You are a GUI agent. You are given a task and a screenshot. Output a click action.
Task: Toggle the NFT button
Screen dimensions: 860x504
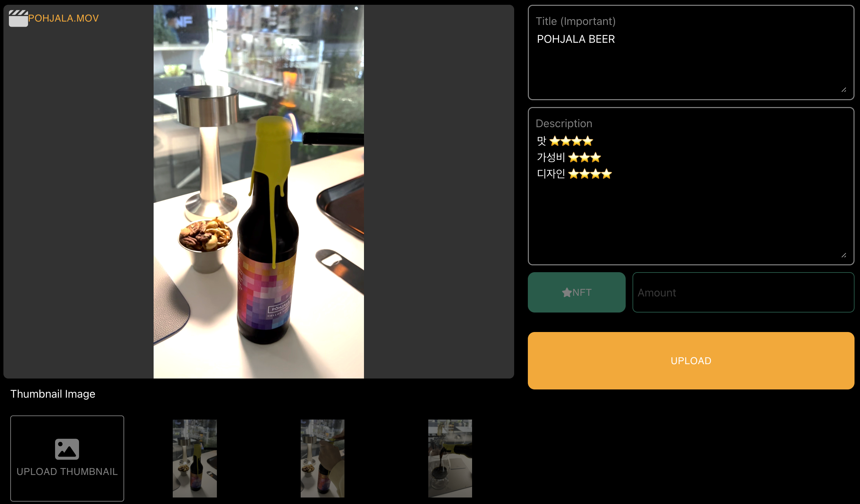(576, 292)
